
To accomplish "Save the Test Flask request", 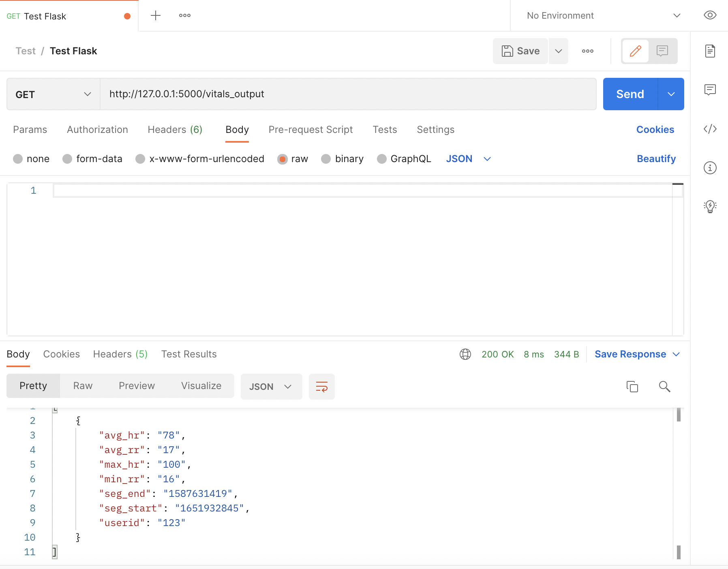I will coord(520,51).
